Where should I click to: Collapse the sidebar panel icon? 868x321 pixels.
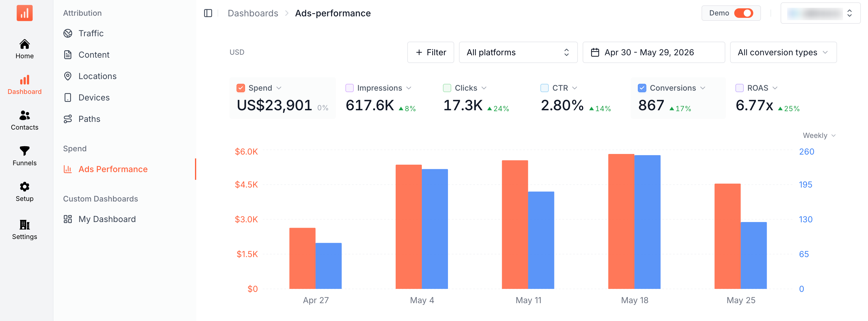(x=208, y=13)
